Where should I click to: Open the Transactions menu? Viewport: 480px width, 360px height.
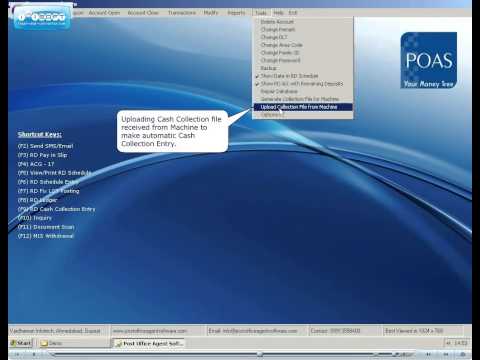pyautogui.click(x=182, y=13)
